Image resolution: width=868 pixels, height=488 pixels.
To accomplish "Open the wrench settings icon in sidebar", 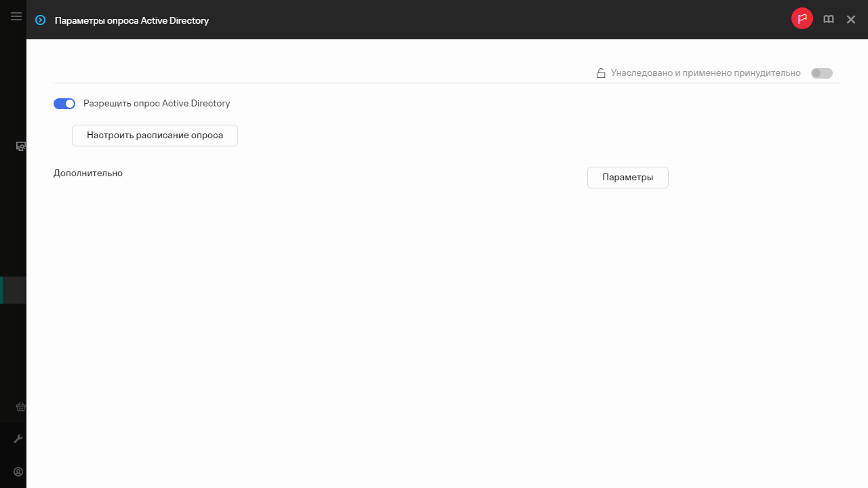I will 19,439.
